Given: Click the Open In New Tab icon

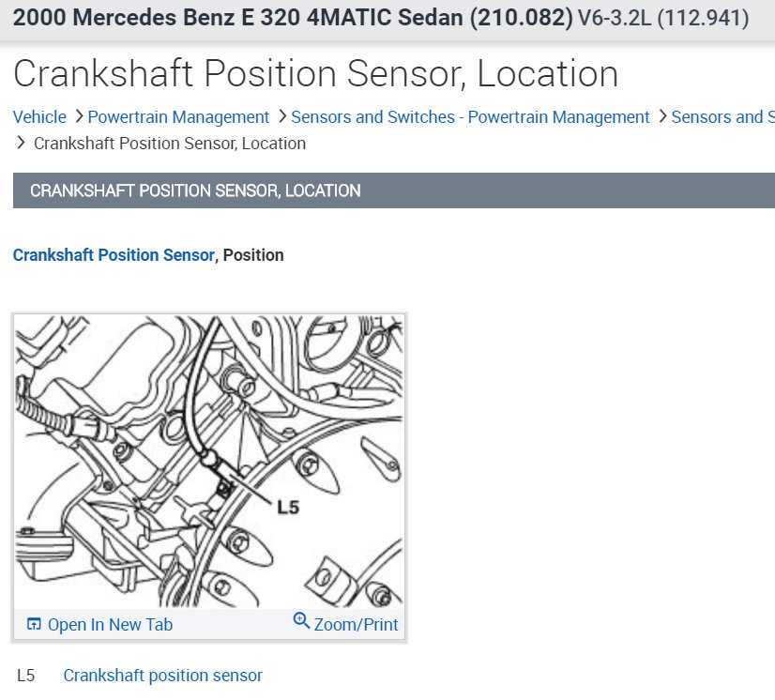Looking at the screenshot, I should 34,624.
